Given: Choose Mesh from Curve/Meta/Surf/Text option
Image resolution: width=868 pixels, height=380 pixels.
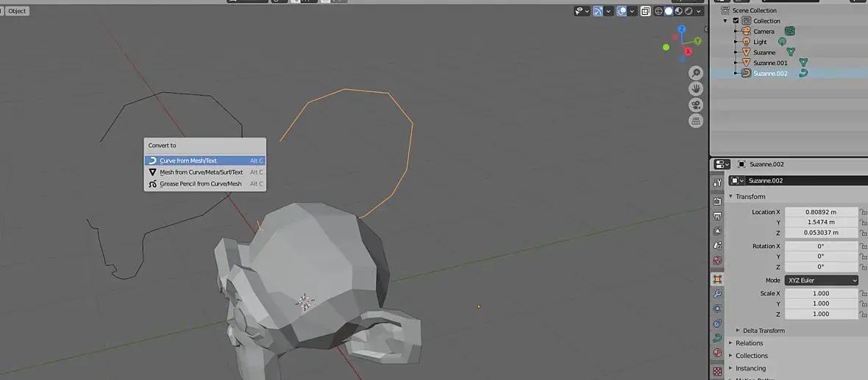Looking at the screenshot, I should click(x=204, y=172).
